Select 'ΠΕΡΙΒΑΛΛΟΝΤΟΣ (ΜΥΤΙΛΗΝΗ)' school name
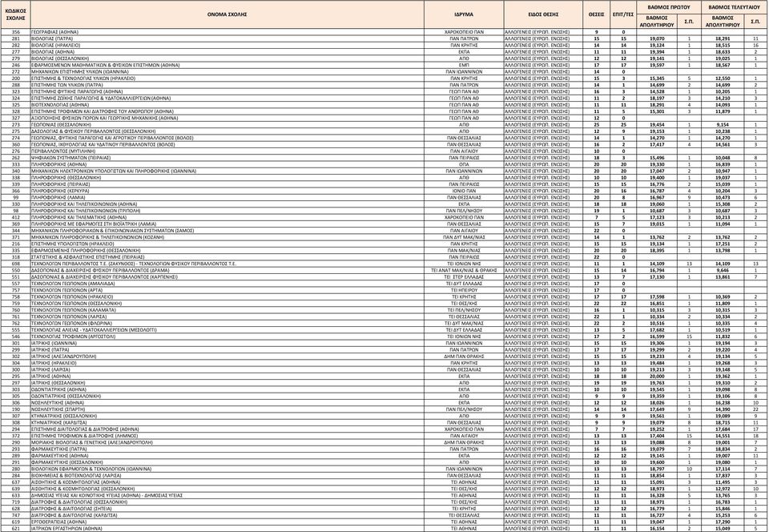This screenshot has width=769, height=532. 227,151
